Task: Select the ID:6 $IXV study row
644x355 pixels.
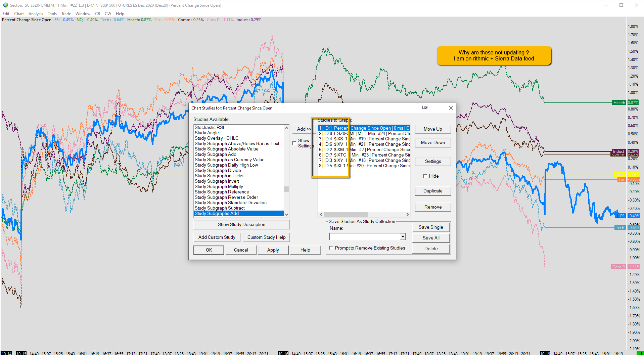Action: (x=364, y=144)
